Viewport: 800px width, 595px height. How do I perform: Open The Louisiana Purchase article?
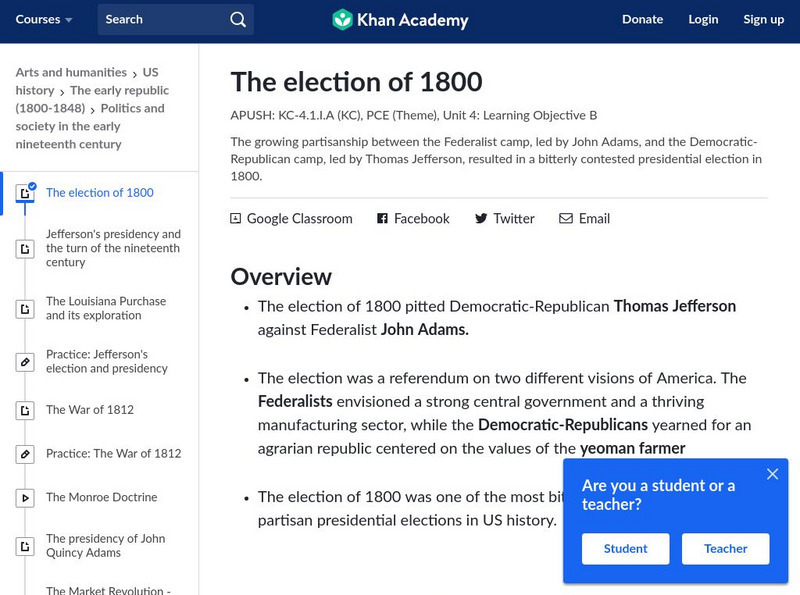pyautogui.click(x=106, y=308)
